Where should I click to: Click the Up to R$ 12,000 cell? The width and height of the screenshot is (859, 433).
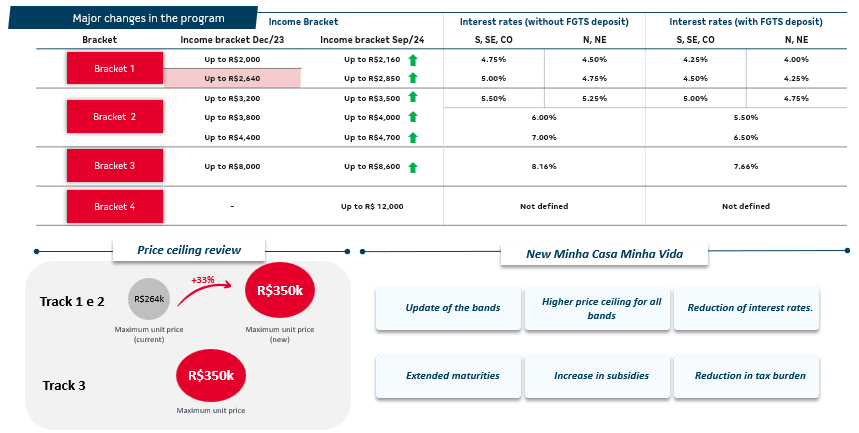[372, 206]
